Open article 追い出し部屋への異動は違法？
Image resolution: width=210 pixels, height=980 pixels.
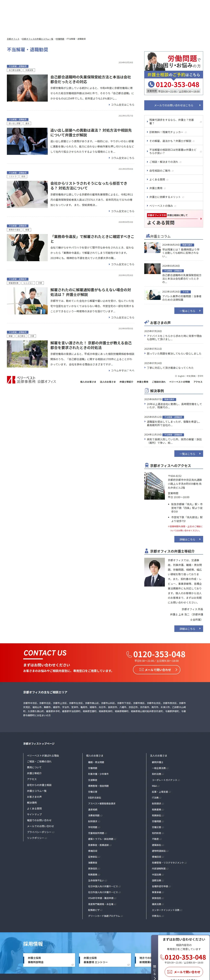click(91, 132)
